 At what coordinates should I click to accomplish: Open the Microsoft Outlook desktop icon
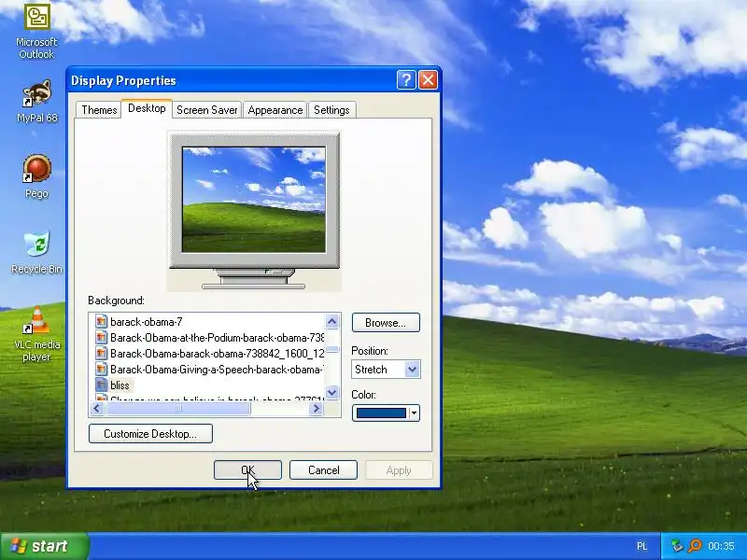point(36,32)
